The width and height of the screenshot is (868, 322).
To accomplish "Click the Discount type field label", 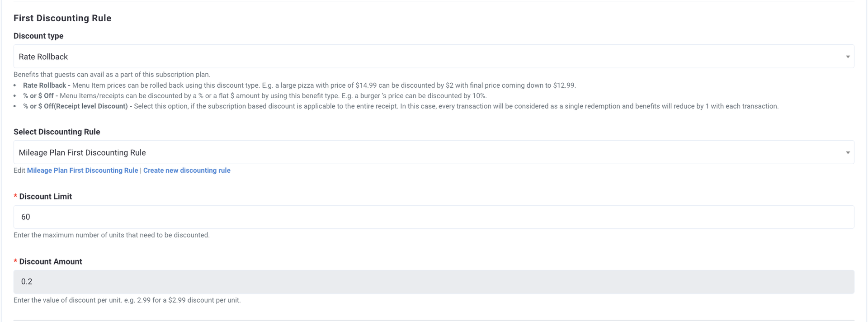I will 38,36.
